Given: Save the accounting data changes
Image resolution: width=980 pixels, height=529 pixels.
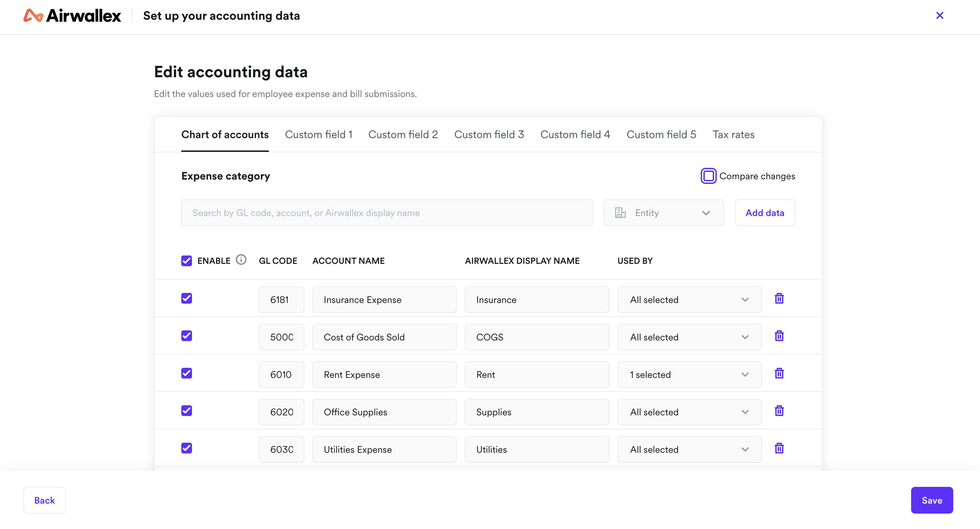Looking at the screenshot, I should (x=932, y=500).
